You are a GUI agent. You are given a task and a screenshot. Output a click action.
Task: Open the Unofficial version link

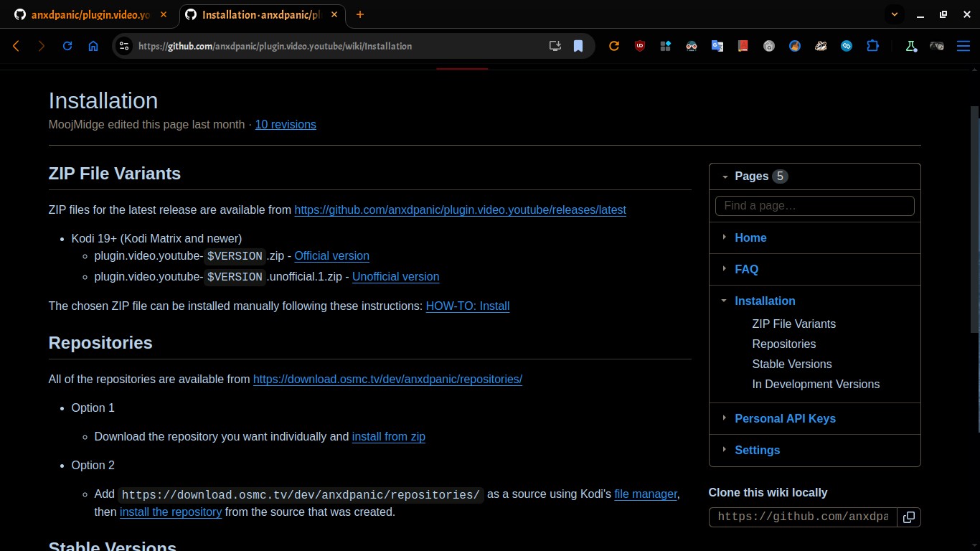click(x=395, y=276)
